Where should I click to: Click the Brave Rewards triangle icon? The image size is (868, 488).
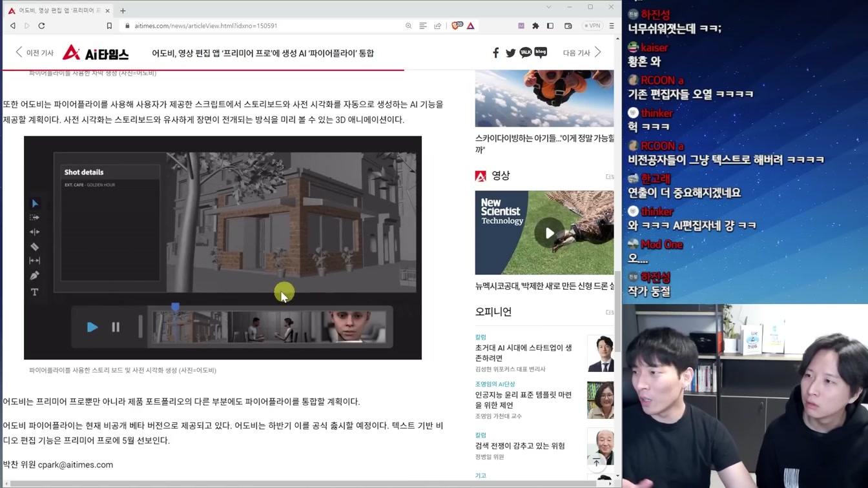pos(471,26)
